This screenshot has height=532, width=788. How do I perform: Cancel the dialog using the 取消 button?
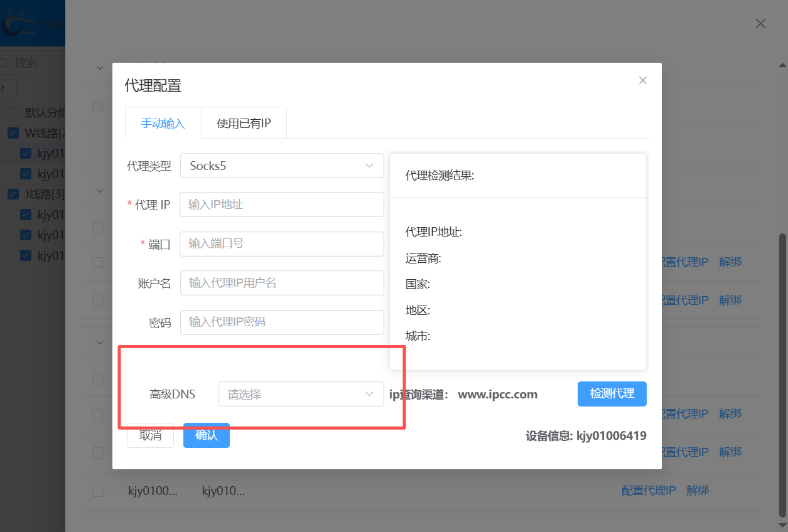[x=150, y=434]
